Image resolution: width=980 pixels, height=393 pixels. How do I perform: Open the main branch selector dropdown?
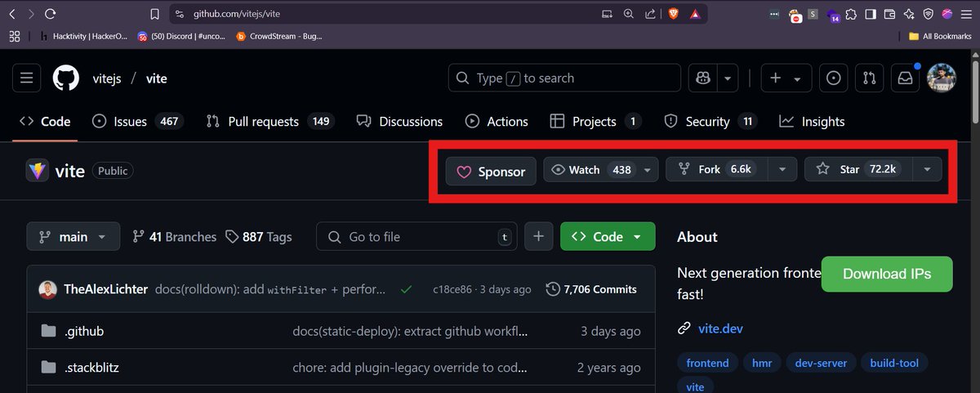click(x=73, y=237)
